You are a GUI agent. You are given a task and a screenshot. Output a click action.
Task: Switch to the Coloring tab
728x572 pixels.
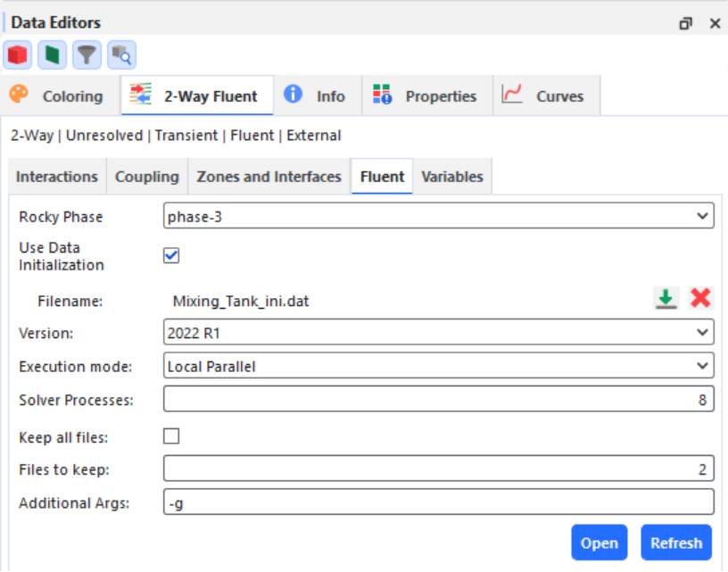(x=61, y=95)
